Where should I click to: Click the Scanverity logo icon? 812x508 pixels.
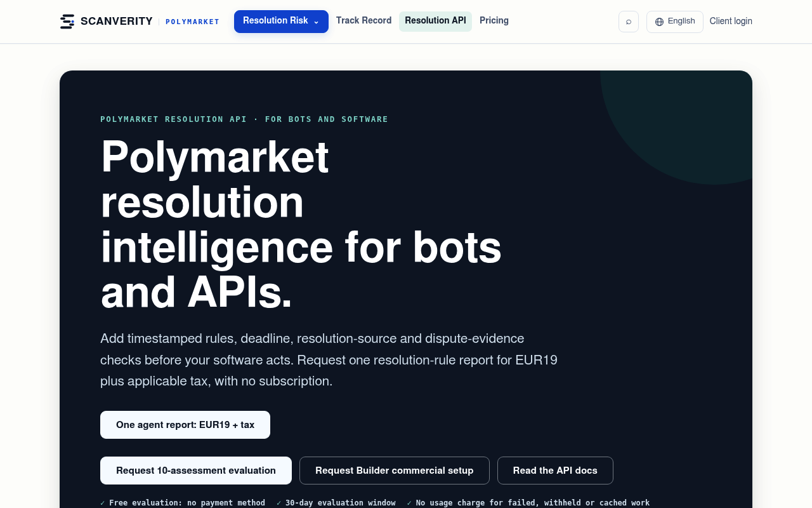click(x=67, y=22)
